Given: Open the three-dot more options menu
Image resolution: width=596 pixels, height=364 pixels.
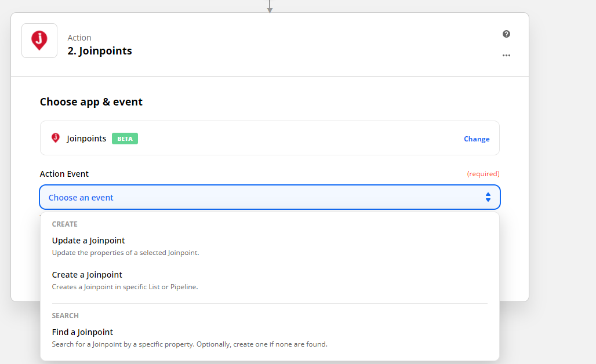Looking at the screenshot, I should pos(506,55).
